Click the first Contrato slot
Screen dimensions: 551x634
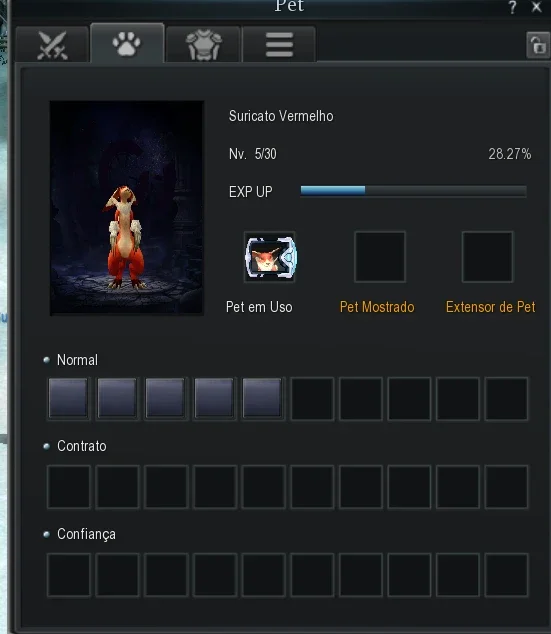pyautogui.click(x=69, y=486)
